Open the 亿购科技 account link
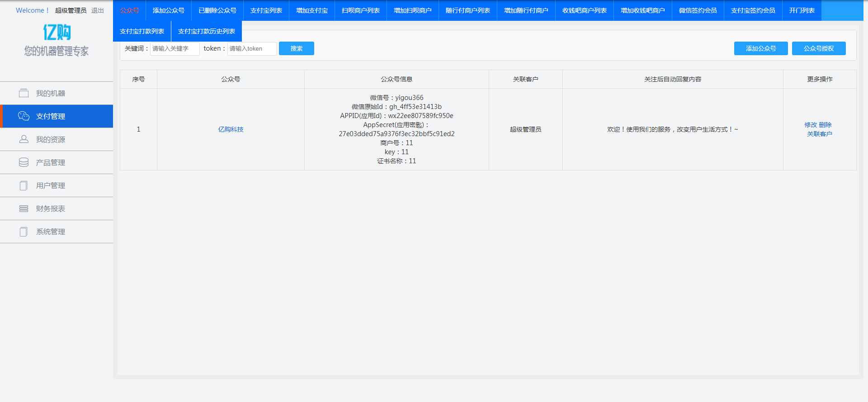The width and height of the screenshot is (868, 402). click(x=231, y=129)
